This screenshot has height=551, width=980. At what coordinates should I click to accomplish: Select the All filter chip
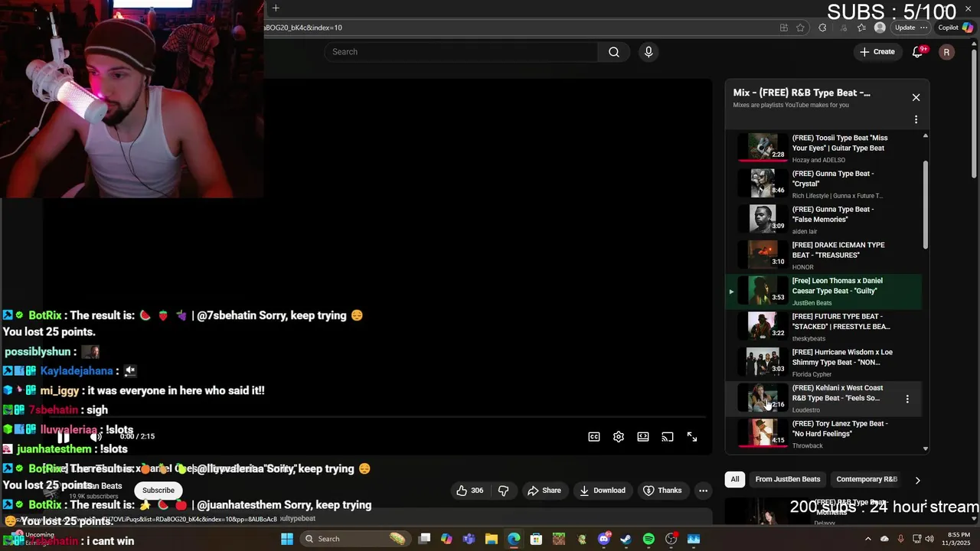tap(735, 479)
